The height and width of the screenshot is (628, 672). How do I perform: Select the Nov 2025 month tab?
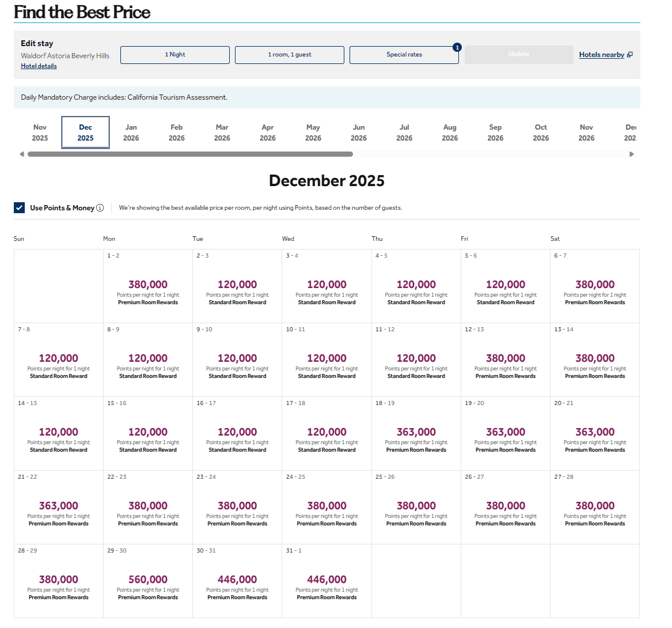click(x=40, y=133)
